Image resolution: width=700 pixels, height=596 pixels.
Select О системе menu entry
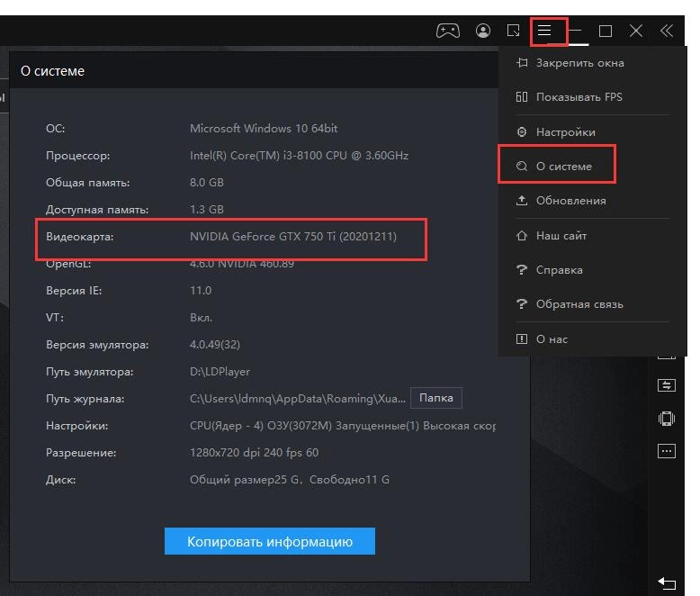pos(563,167)
